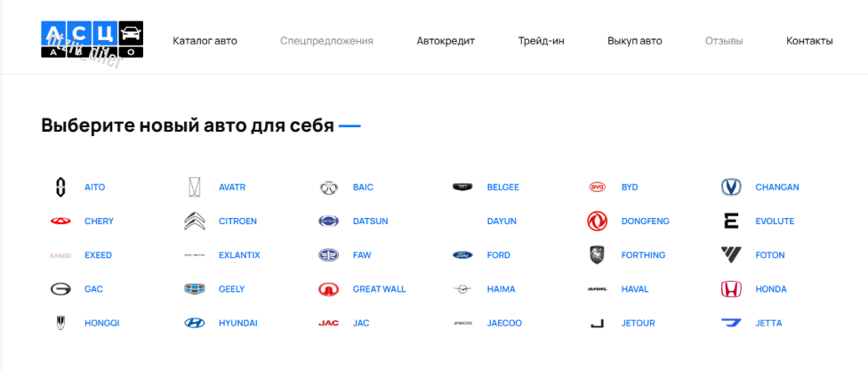Choose the CHANGAN brand link

pyautogui.click(x=777, y=187)
